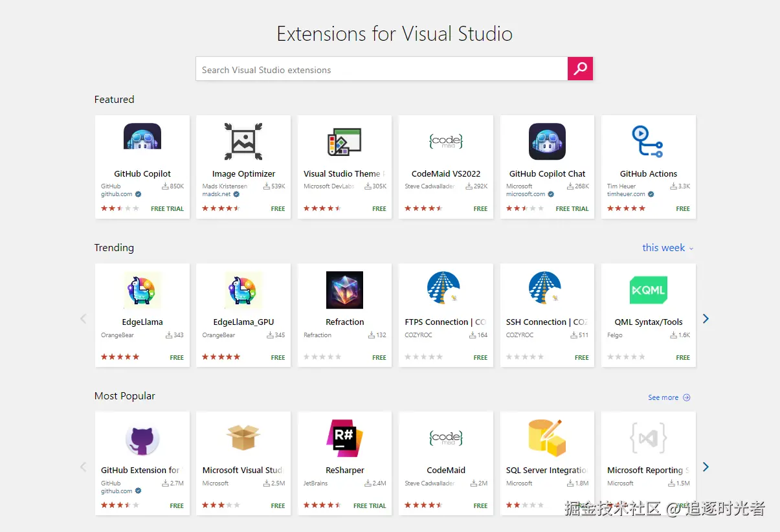Click the Most Popular previous arrow

[x=83, y=467]
